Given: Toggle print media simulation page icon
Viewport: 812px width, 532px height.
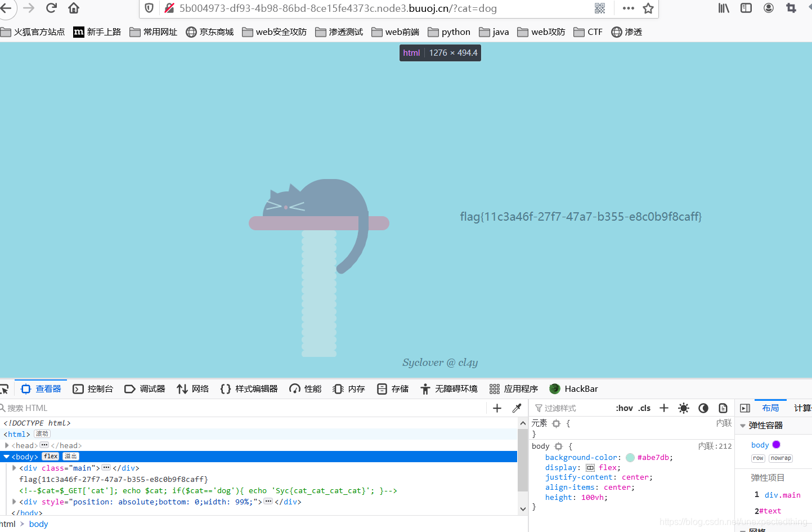Looking at the screenshot, I should click(723, 408).
